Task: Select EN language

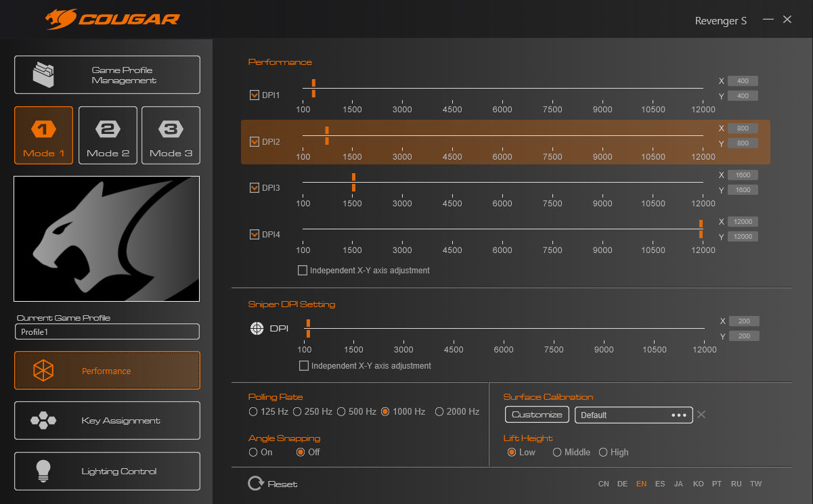Action: point(641,484)
